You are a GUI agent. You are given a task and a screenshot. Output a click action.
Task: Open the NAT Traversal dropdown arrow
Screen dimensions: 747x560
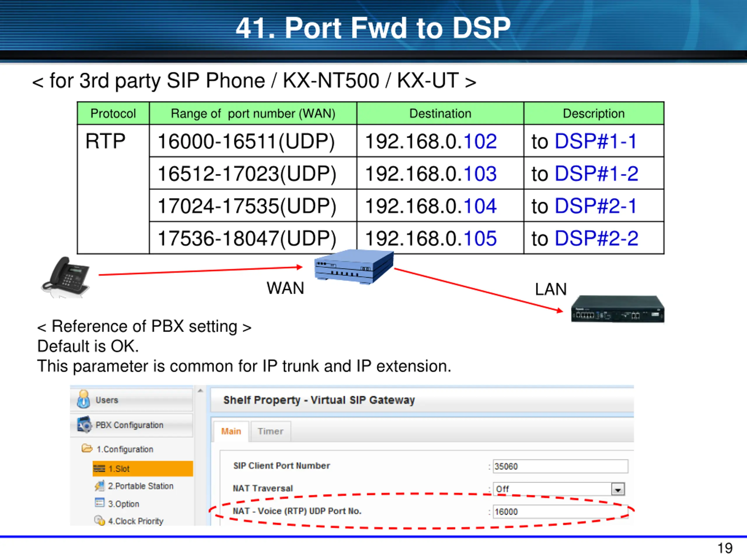(x=618, y=489)
